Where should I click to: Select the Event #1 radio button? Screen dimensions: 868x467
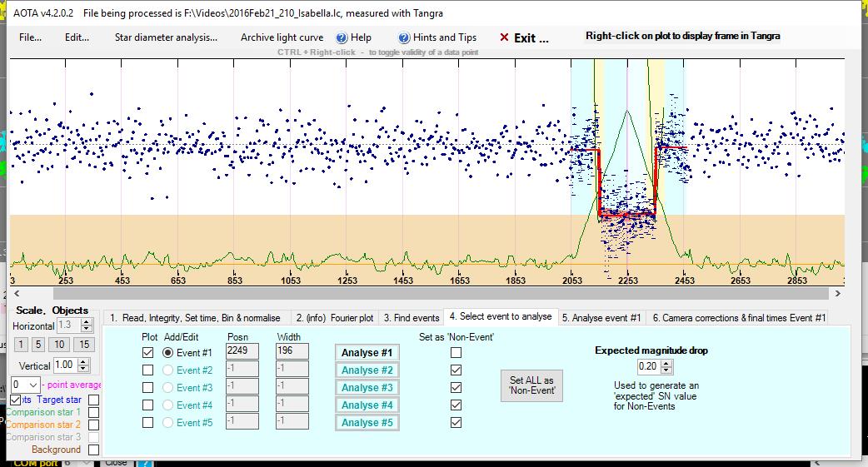pyautogui.click(x=167, y=352)
